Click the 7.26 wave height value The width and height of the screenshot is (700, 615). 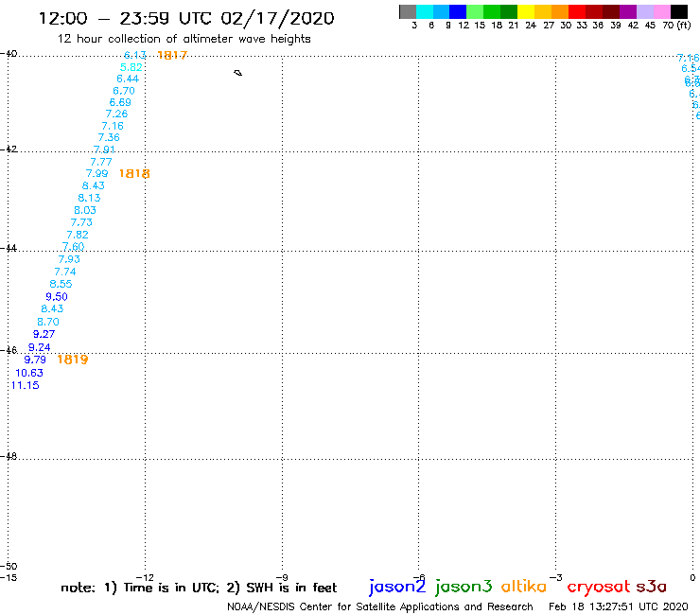pos(116,114)
